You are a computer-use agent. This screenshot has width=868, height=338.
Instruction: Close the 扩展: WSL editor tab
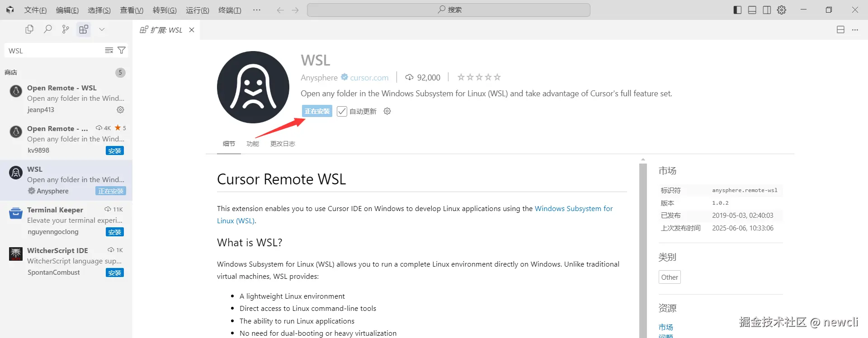click(192, 30)
